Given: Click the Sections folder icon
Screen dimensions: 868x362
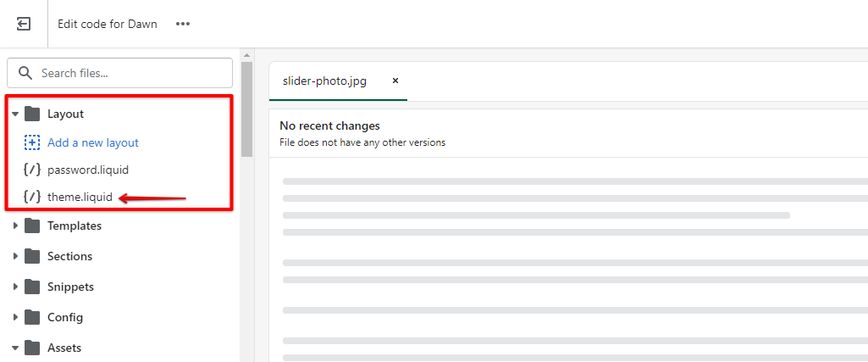Looking at the screenshot, I should tap(32, 256).
